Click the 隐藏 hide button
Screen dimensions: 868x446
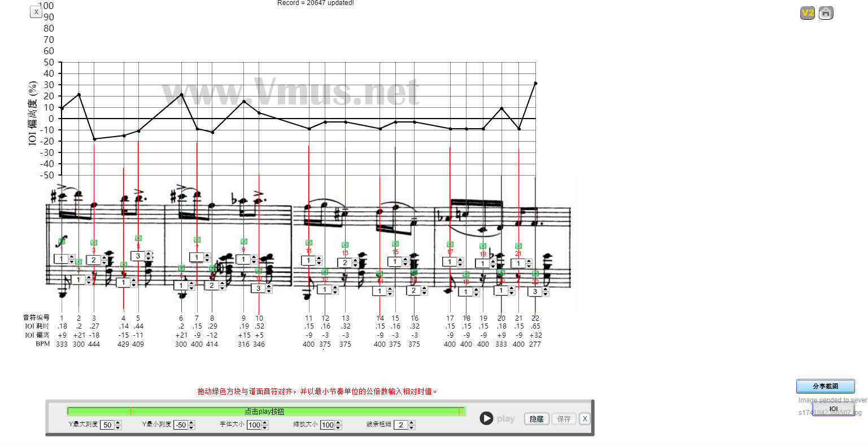[536, 419]
